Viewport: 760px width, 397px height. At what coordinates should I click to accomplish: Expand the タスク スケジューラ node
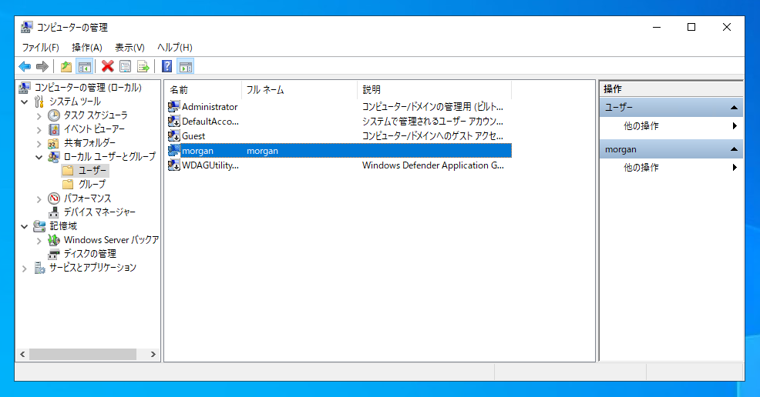pos(39,116)
